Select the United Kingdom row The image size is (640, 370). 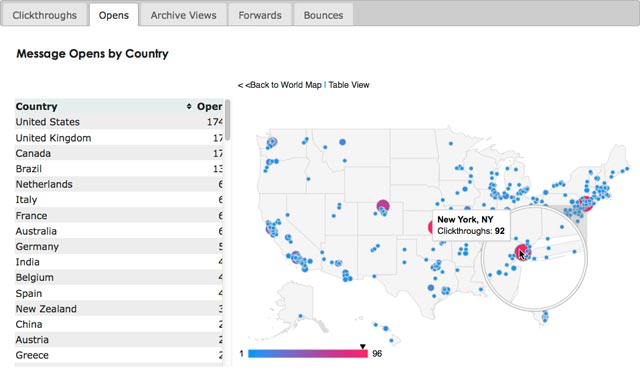point(119,138)
